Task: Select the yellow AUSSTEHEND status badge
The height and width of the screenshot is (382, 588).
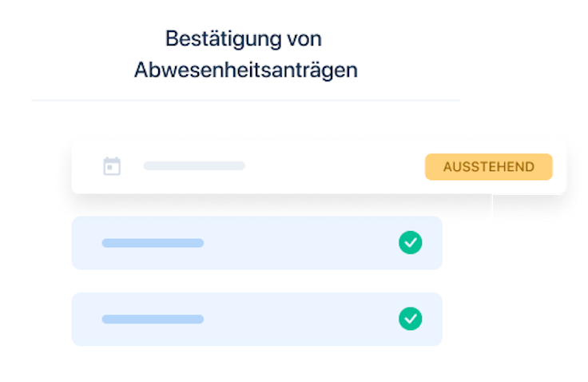Action: (489, 166)
